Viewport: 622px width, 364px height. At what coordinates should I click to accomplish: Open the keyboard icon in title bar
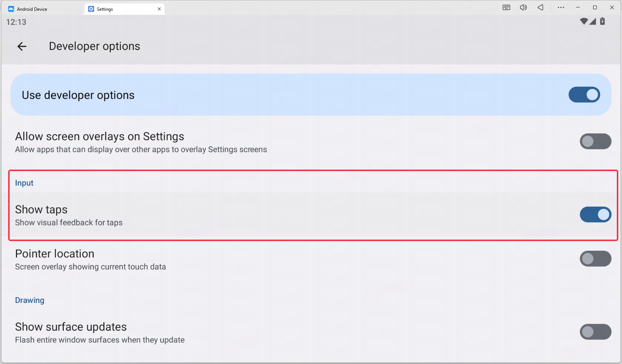pyautogui.click(x=506, y=7)
